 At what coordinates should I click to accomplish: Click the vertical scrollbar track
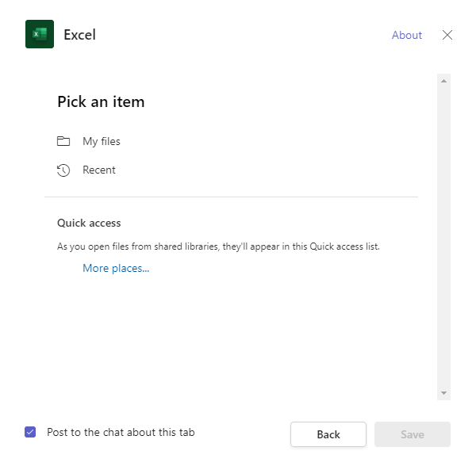click(x=443, y=237)
